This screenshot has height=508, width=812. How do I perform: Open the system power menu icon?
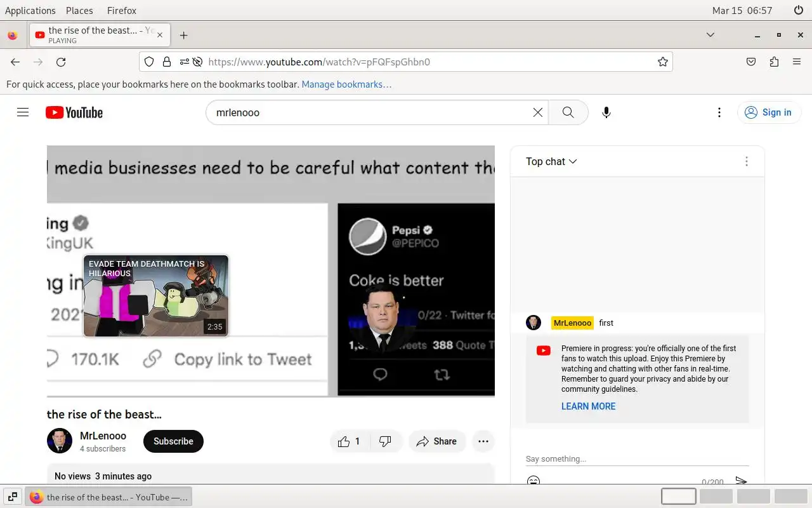pyautogui.click(x=799, y=10)
